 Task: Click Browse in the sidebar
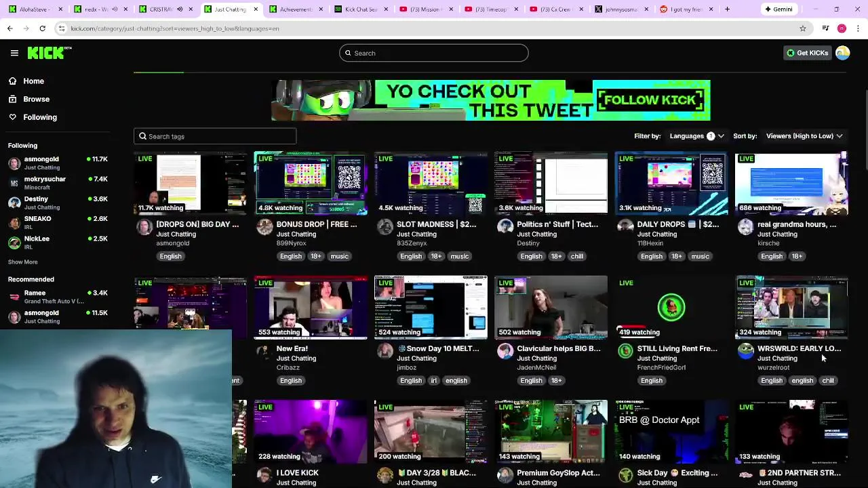coord(36,99)
